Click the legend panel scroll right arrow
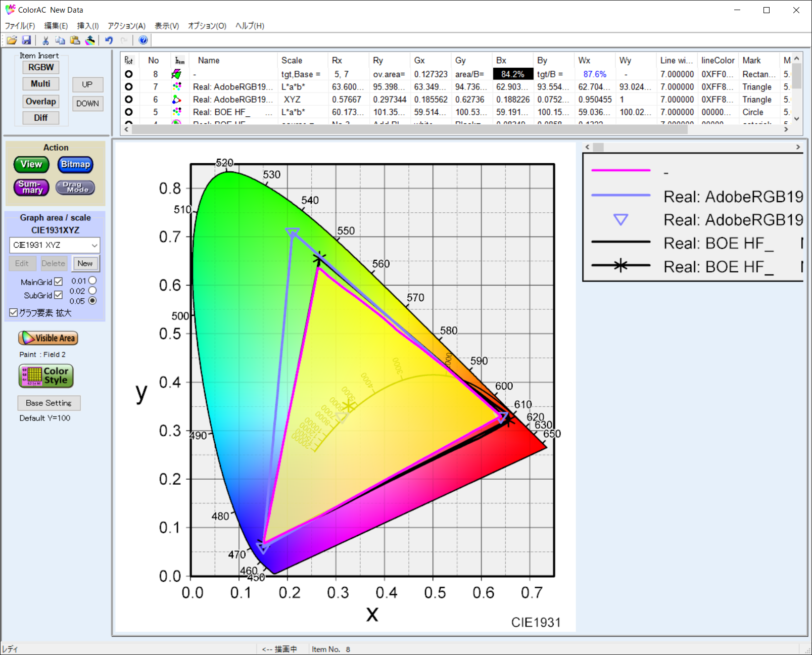Viewport: 812px width, 655px height. [798, 147]
